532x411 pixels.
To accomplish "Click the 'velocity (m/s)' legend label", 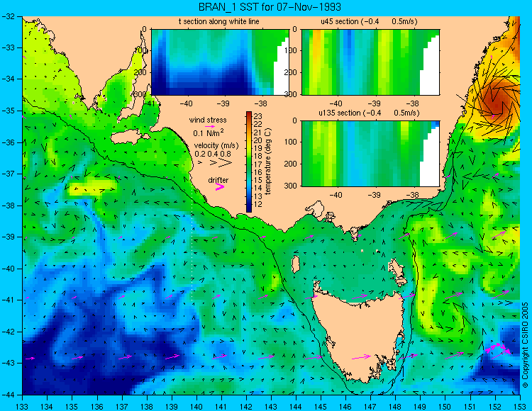I will [216, 145].
